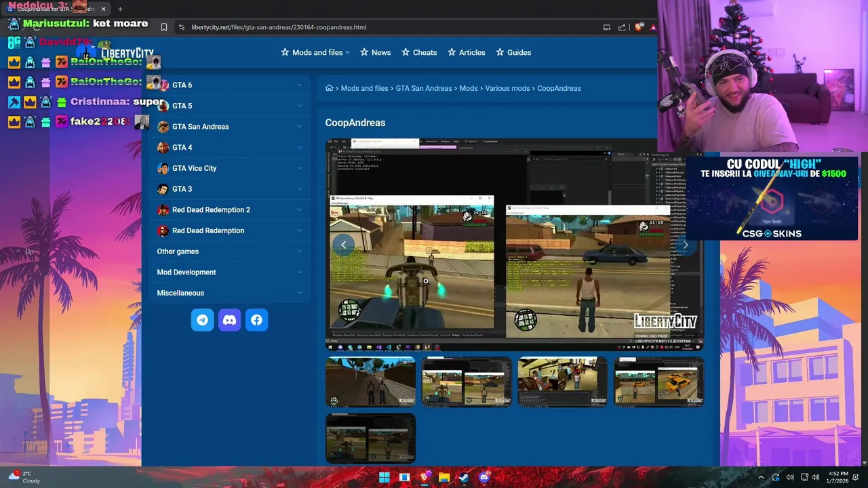868x488 pixels.
Task: Expand the Red Dead Redemption section chevron
Action: pos(299,230)
